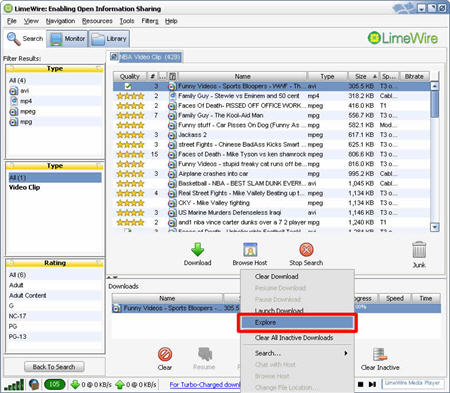Filter by PG-13 in the Rating panel

(18, 337)
